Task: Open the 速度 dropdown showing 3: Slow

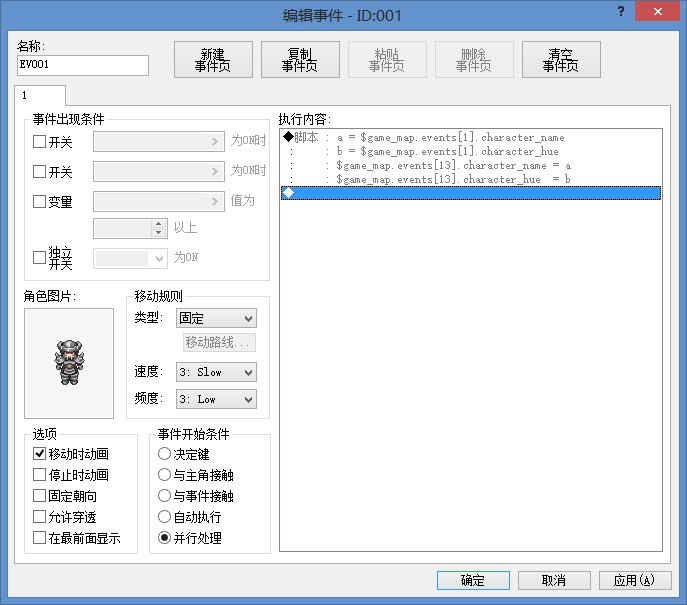Action: pyautogui.click(x=216, y=372)
